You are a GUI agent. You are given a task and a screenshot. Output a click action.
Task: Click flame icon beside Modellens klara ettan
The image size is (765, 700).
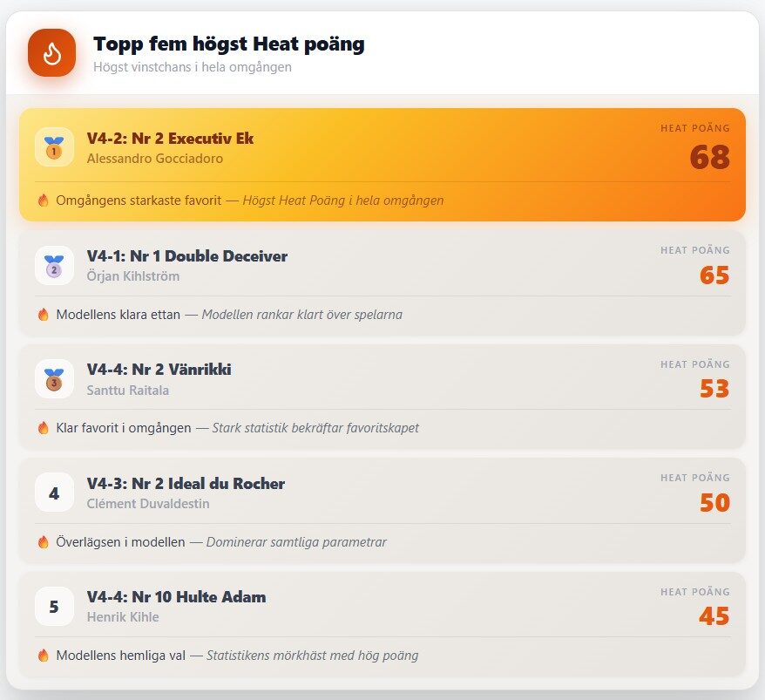click(x=44, y=315)
